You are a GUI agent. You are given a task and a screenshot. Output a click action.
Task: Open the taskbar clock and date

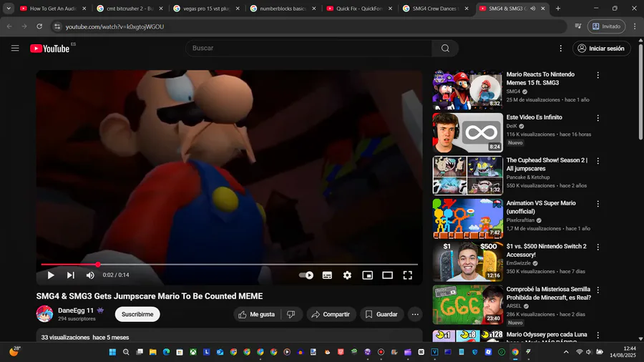pos(623,352)
